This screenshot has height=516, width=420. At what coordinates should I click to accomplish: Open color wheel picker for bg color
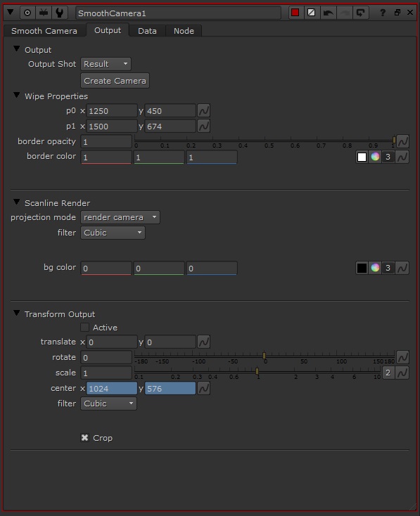(x=375, y=268)
